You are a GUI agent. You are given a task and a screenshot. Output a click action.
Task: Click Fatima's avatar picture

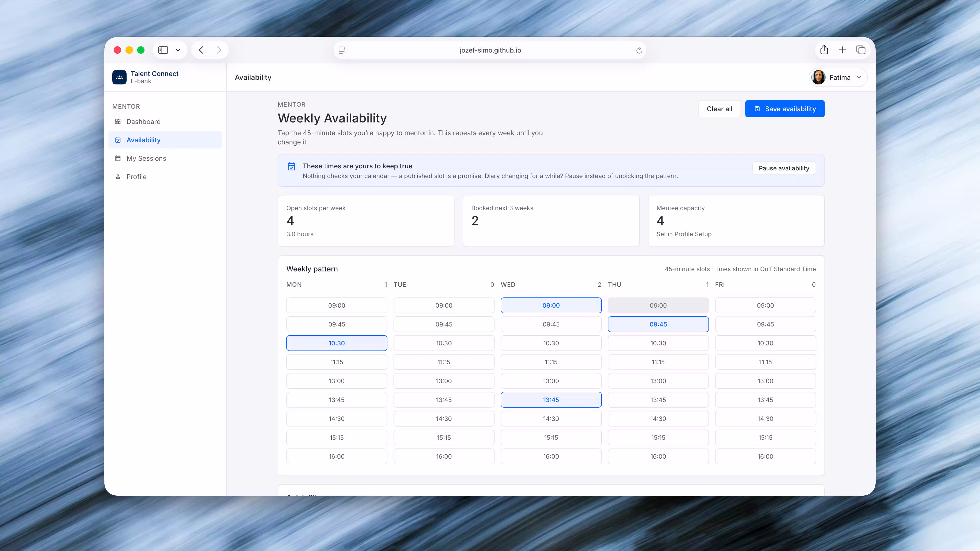(818, 77)
